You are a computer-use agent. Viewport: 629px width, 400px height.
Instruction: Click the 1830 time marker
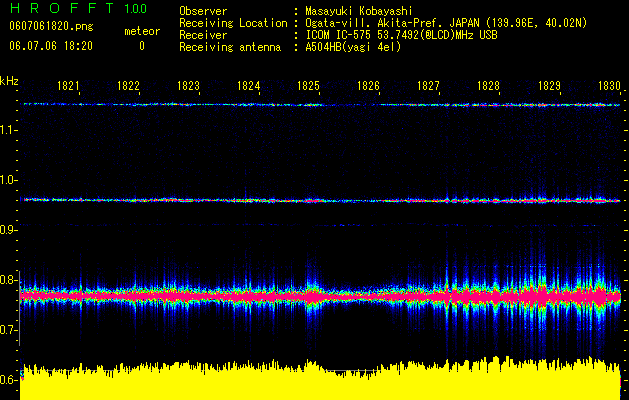pyautogui.click(x=609, y=86)
